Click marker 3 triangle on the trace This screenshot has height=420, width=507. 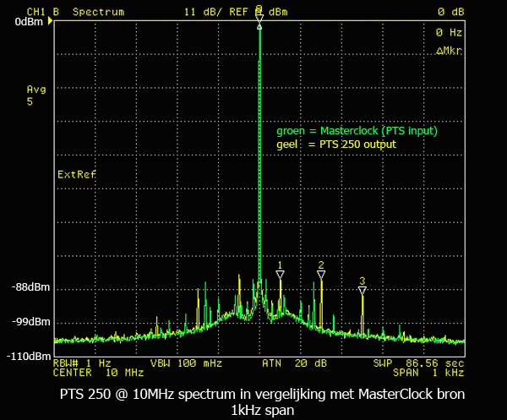(x=363, y=291)
